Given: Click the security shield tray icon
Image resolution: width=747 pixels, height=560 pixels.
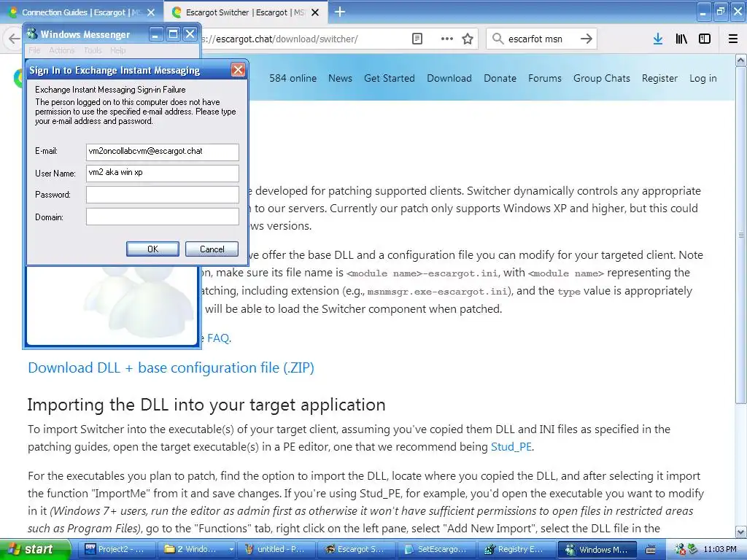Looking at the screenshot, I should click(x=692, y=549).
